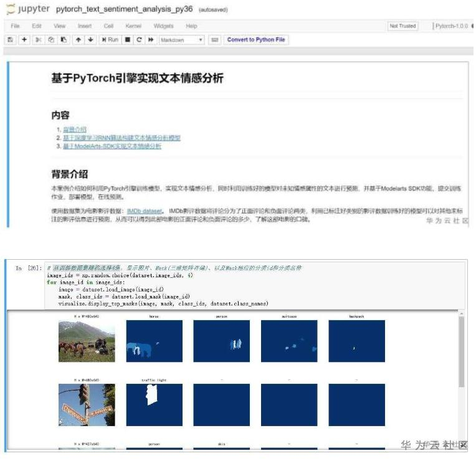476x461 pixels.
Task: Follow the IMDb dataset link
Action: click(145, 211)
